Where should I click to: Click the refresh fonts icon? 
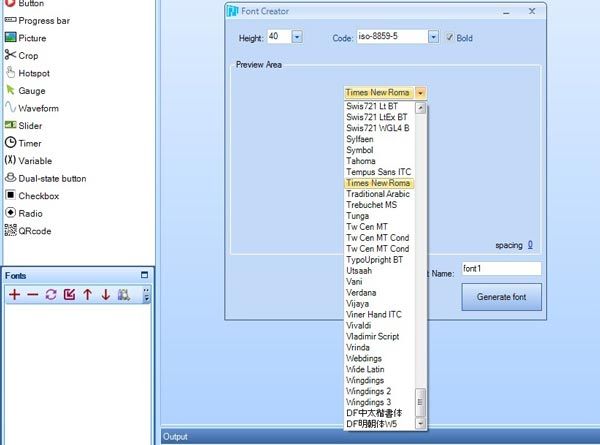point(51,295)
